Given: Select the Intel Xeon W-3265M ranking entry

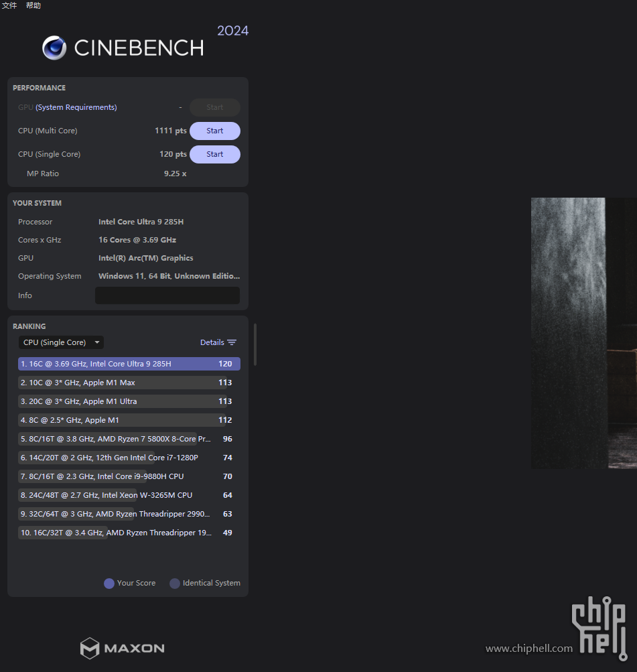Looking at the screenshot, I should (x=129, y=495).
